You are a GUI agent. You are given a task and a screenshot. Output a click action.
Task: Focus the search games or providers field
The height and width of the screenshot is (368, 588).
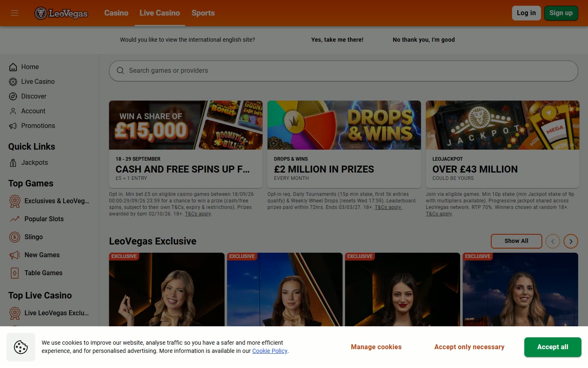point(343,71)
